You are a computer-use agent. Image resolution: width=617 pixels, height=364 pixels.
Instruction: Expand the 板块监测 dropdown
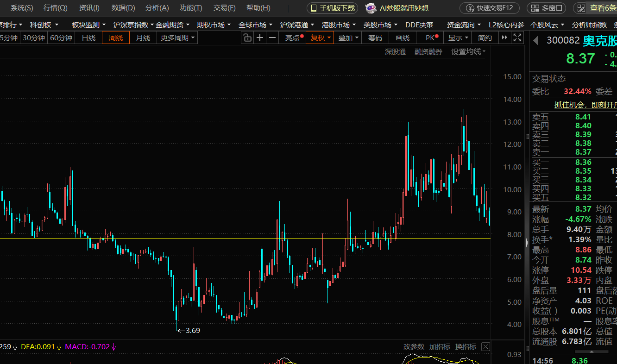coord(88,25)
